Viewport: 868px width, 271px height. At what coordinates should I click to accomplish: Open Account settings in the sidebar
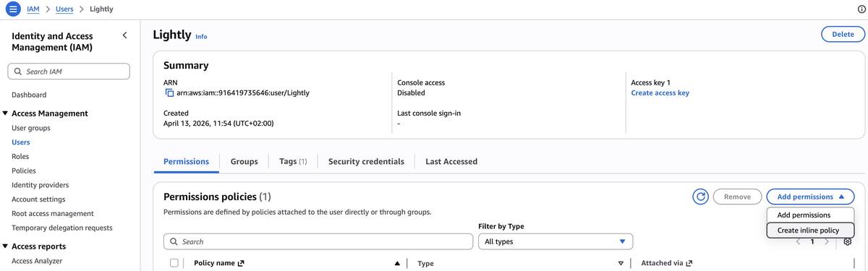pyautogui.click(x=38, y=199)
